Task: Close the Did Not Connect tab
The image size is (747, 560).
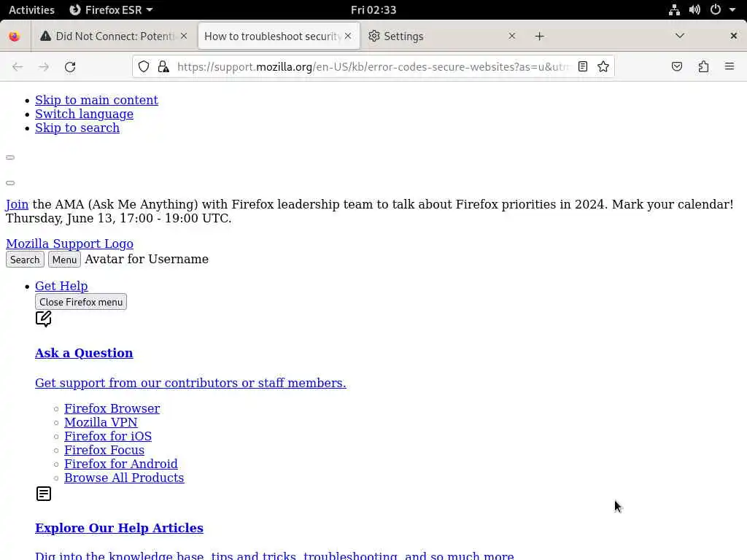Action: (184, 36)
